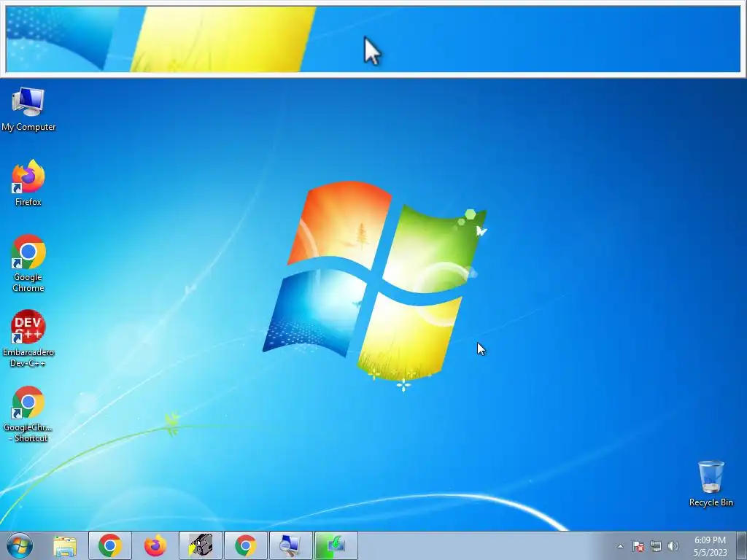
Task: Select the Recycle Bin icon
Action: tap(711, 483)
